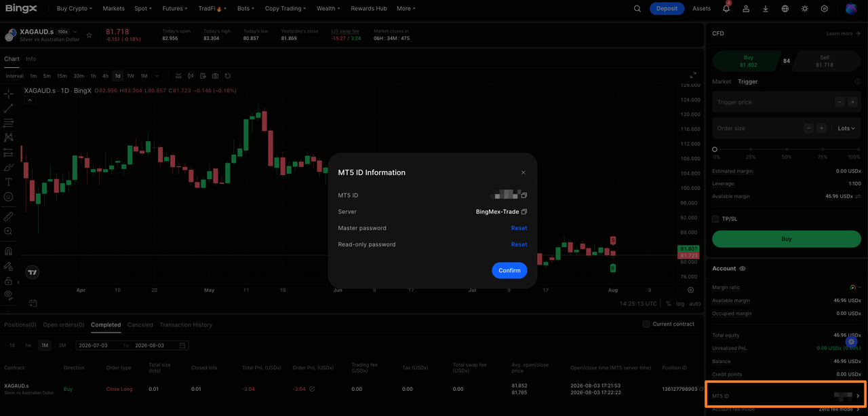This screenshot has width=868, height=416.
Task: Copy the BingMex-Trade server name
Action: pos(524,212)
